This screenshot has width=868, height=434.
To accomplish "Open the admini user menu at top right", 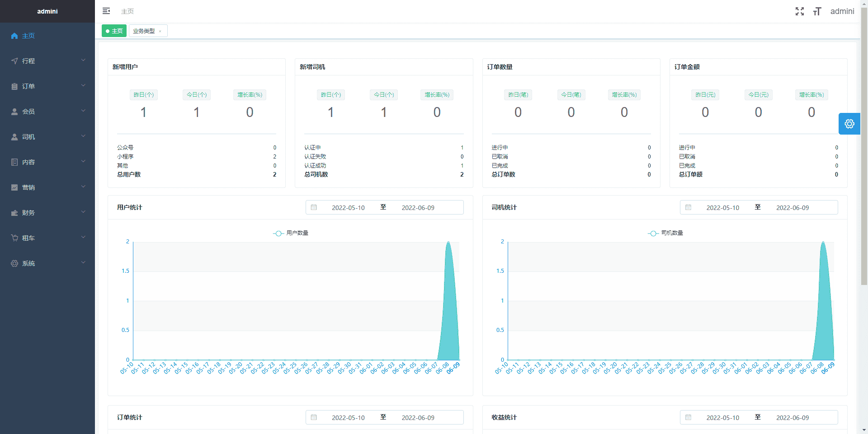I will coord(842,11).
